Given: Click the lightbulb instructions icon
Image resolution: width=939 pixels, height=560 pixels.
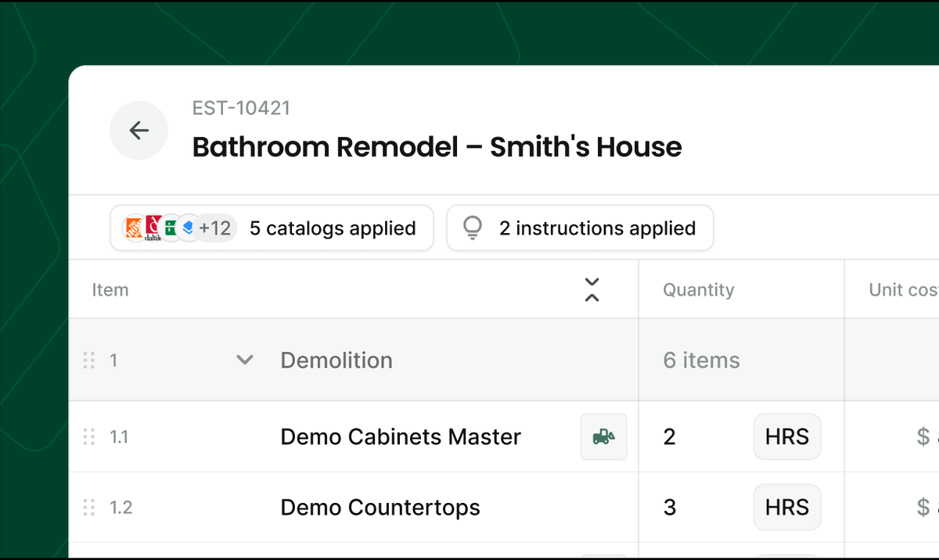Looking at the screenshot, I should click(473, 228).
